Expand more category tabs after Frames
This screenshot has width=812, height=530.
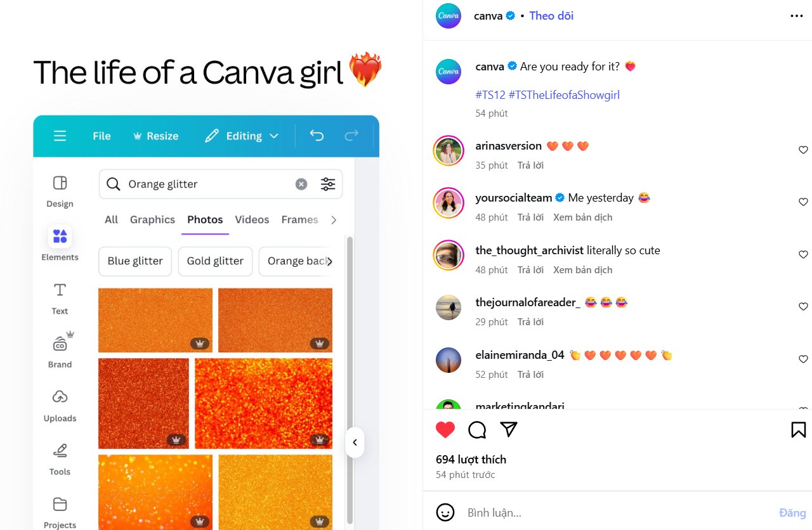tap(334, 220)
